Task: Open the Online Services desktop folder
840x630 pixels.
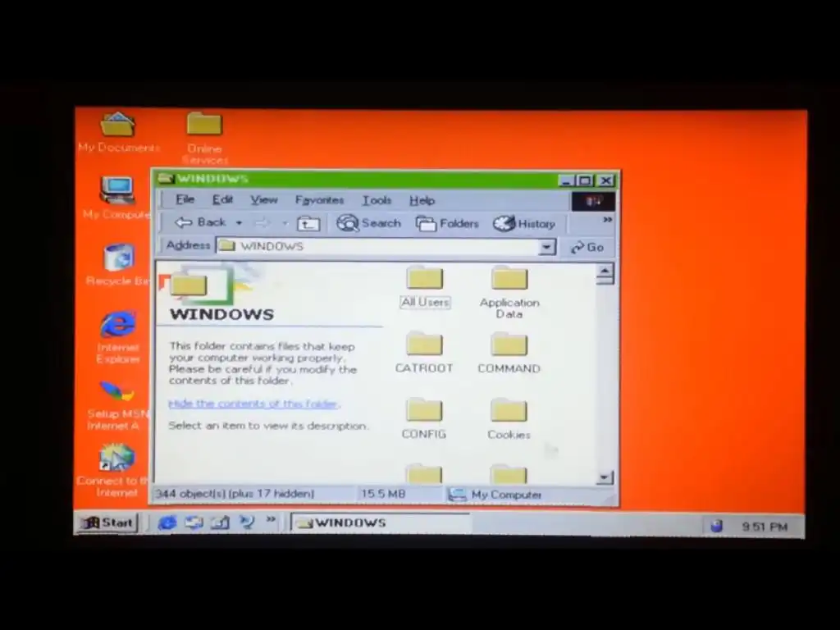Action: [204, 137]
